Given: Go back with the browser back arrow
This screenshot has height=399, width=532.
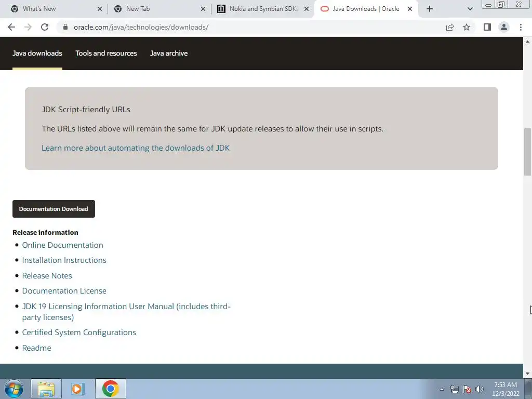Looking at the screenshot, I should click(11, 27).
